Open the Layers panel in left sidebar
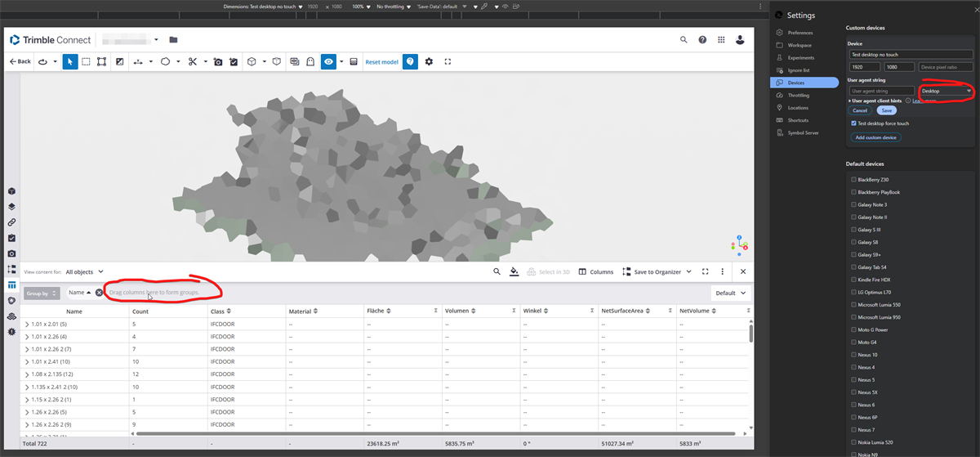 click(x=11, y=207)
